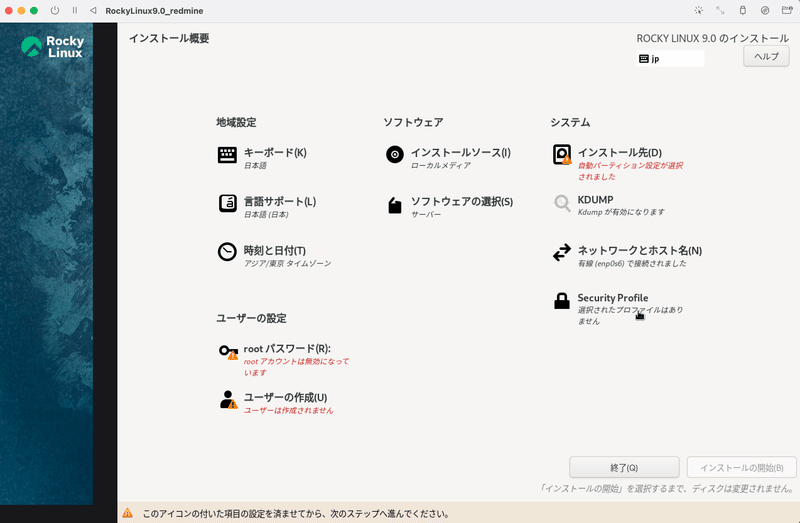This screenshot has height=523, width=800.
Task: Click the user creation person icon
Action: (228, 400)
